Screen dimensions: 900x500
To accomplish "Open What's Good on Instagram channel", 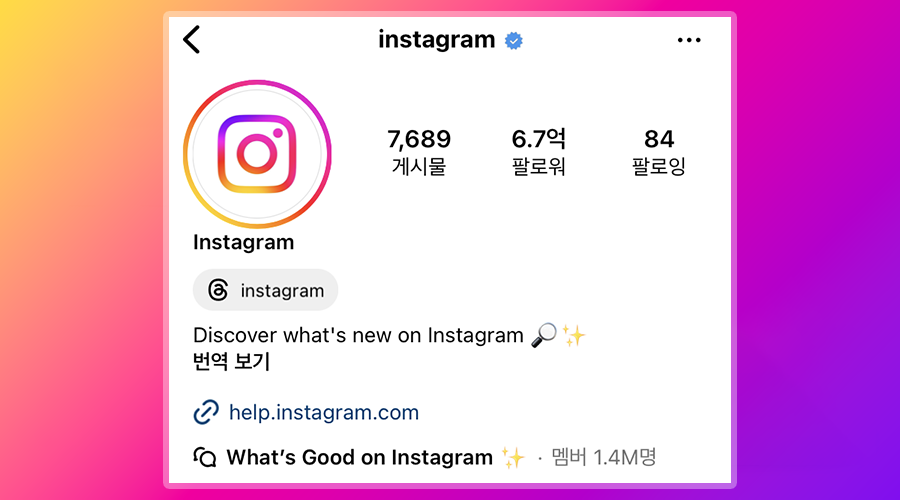I will (359, 458).
